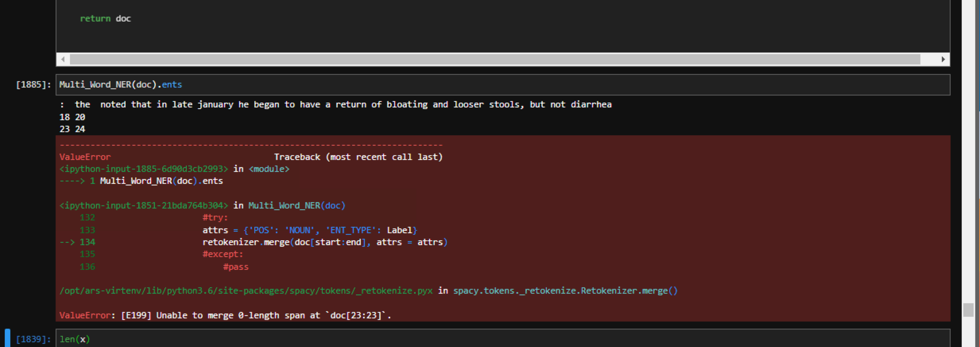Viewport: 980px width, 347px height.
Task: Click the horizontal scrollbar right arrow
Action: click(943, 59)
